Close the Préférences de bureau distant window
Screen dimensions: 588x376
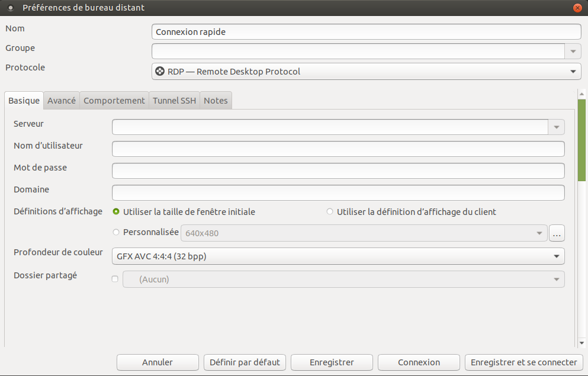click(x=577, y=8)
